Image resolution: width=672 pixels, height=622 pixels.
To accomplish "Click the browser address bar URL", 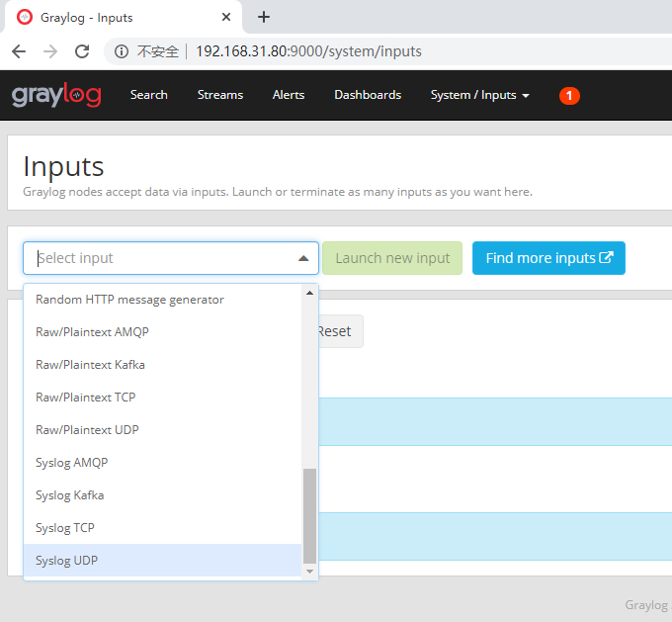I will (x=308, y=51).
